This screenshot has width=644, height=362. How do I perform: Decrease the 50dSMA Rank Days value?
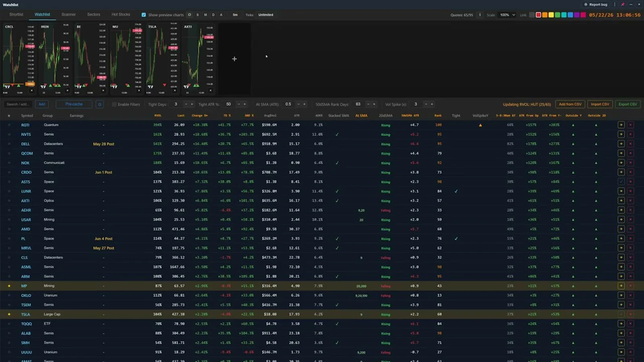pyautogui.click(x=368, y=104)
